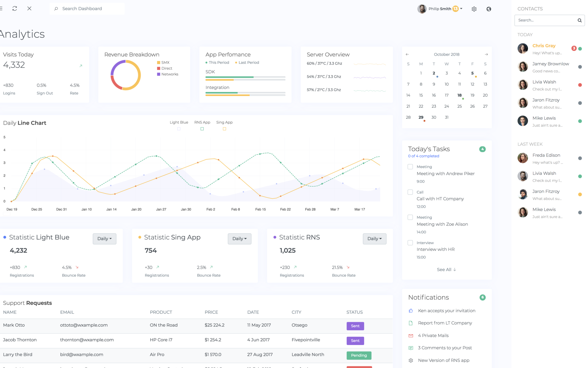Click gear icon beside New Version of RNS

click(411, 360)
